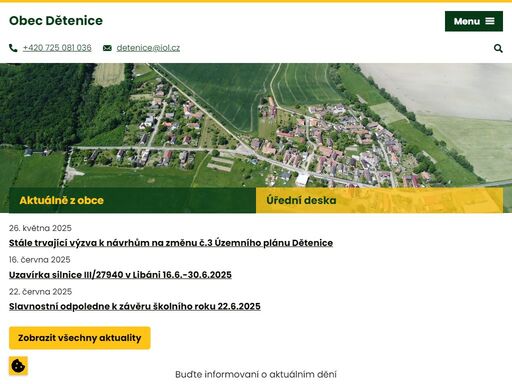Open cookie settings icon

(18, 366)
